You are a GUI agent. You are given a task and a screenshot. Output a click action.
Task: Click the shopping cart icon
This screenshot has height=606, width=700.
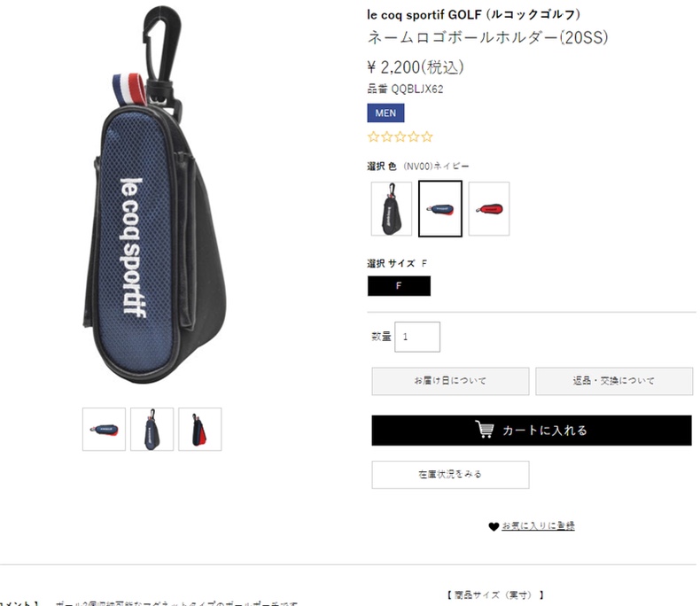[x=485, y=430]
